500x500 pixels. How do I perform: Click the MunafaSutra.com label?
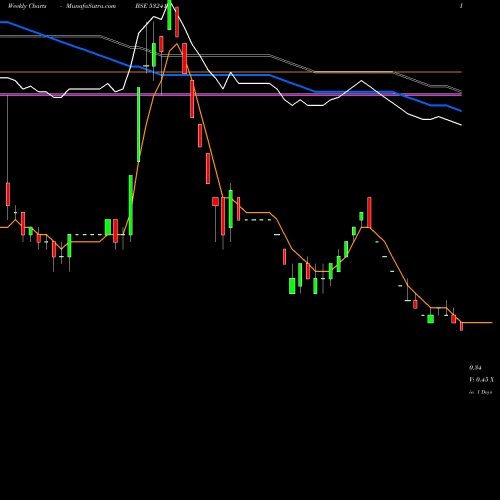click(x=91, y=6)
